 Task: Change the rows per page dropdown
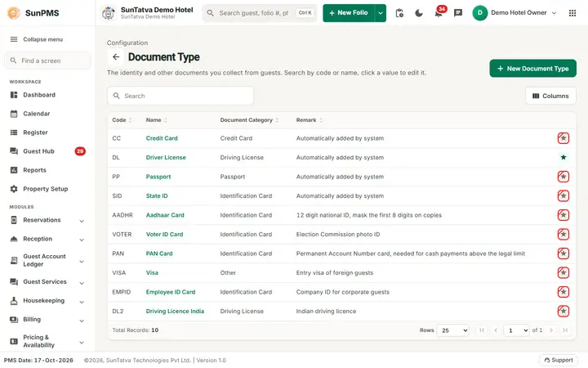(453, 330)
